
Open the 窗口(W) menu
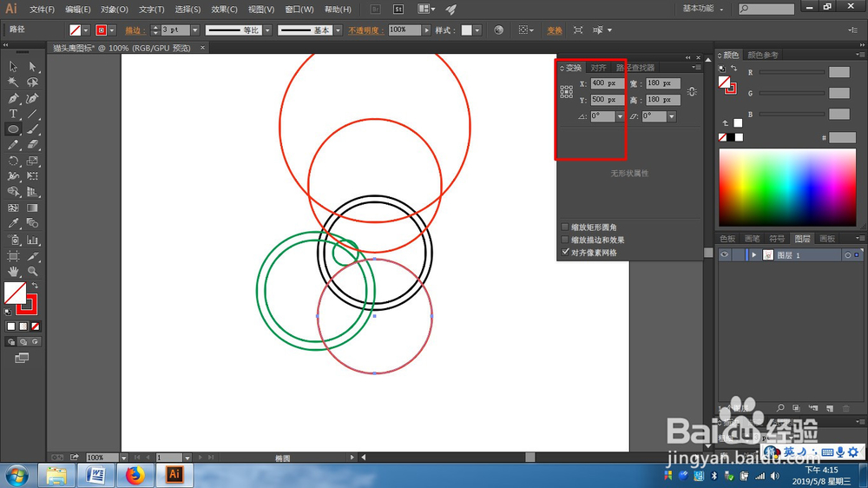[x=299, y=10]
